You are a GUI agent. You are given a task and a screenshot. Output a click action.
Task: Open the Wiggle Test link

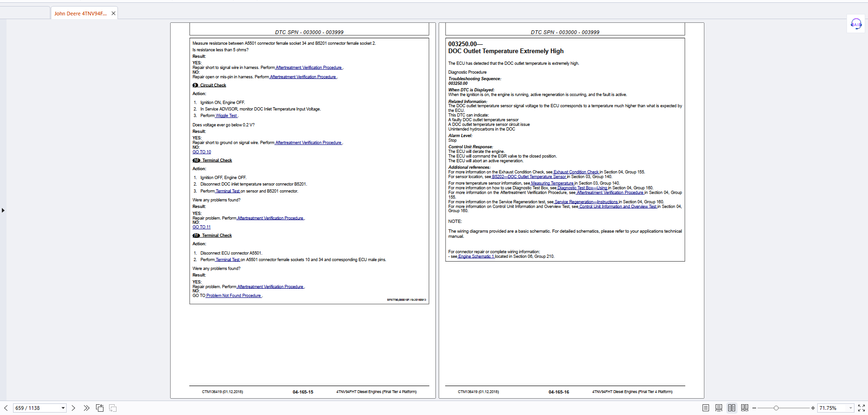point(227,116)
